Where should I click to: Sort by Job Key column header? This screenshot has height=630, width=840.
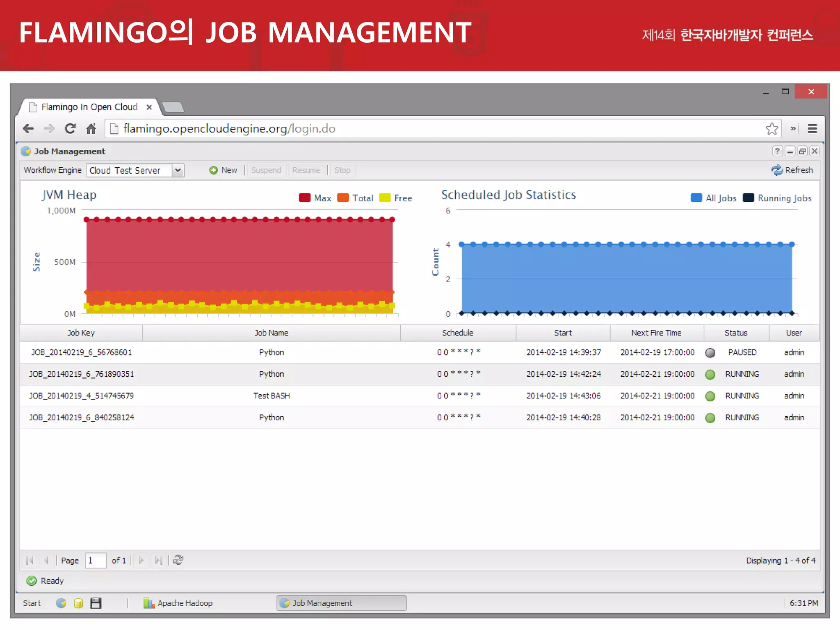[81, 333]
